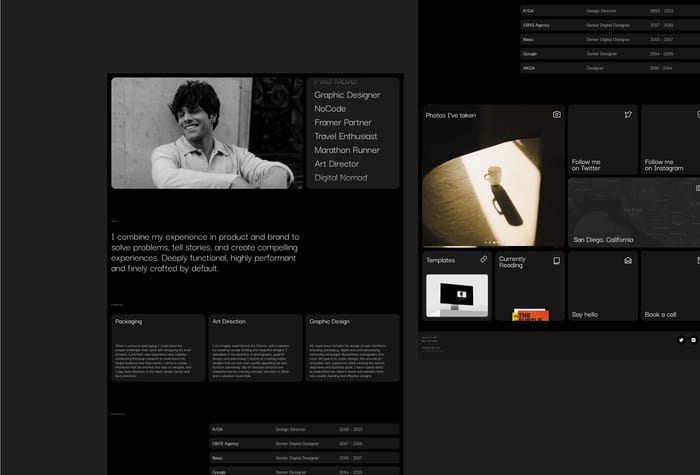This screenshot has height=475, width=700.
Task: Open the Follow me on Twitter link
Action: coord(602,139)
